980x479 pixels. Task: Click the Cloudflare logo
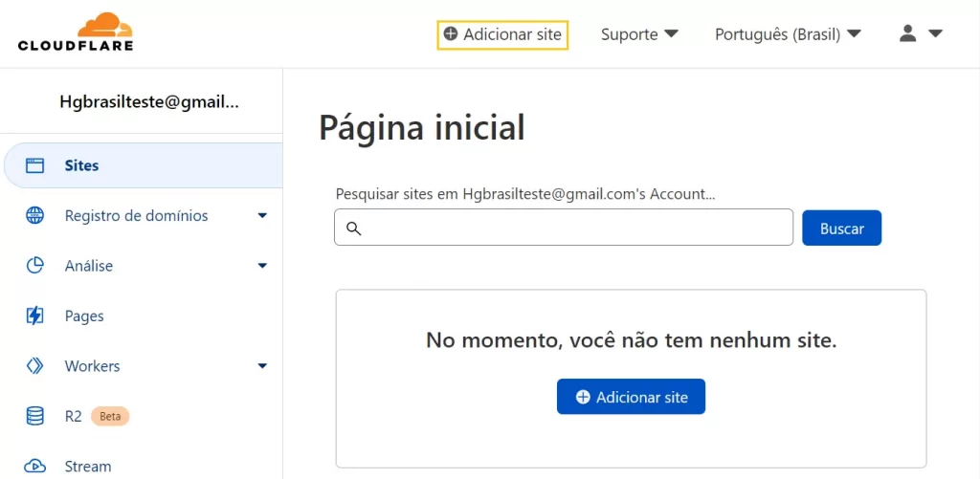coord(76,33)
